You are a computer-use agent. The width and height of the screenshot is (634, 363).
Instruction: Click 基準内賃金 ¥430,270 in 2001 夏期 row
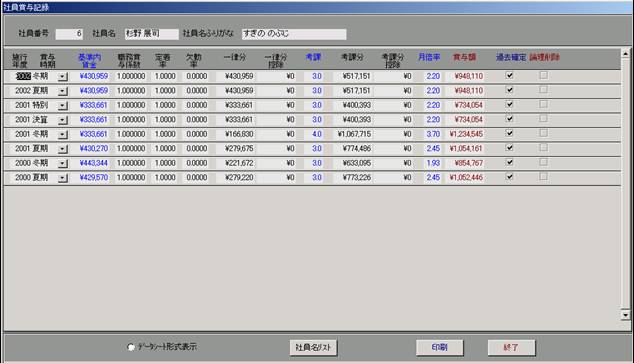coord(94,148)
